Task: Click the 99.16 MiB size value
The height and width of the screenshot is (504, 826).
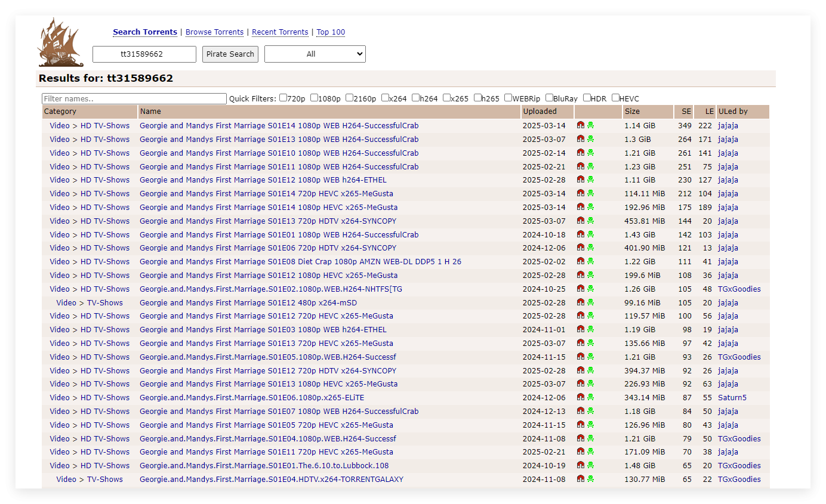Action: pos(642,302)
